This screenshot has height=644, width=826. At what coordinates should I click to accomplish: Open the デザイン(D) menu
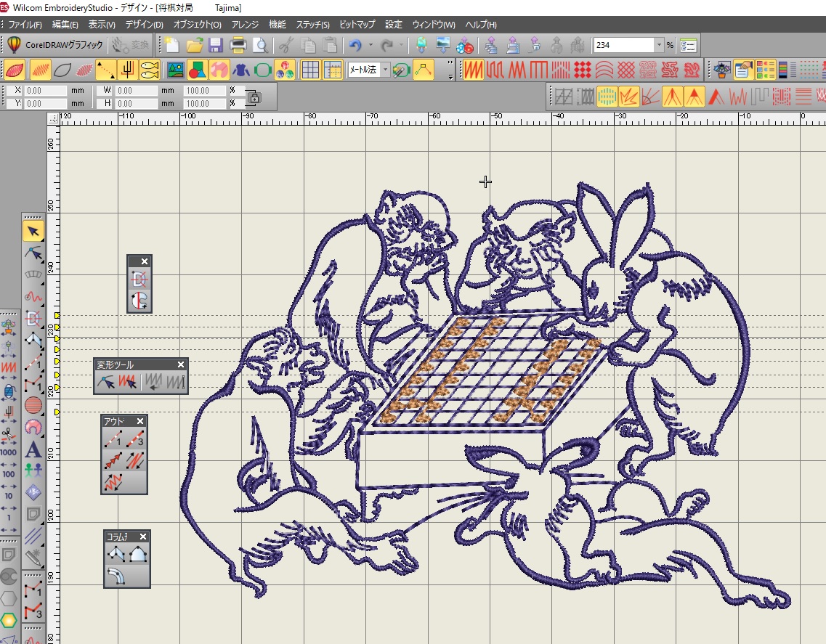[x=144, y=25]
